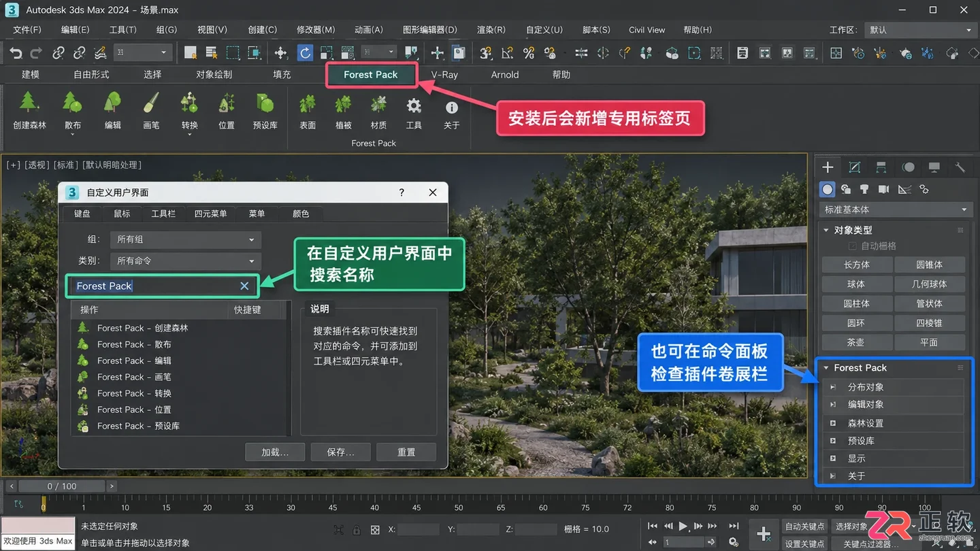The image size is (980, 551).
Task: Click the 重置 button
Action: click(406, 452)
